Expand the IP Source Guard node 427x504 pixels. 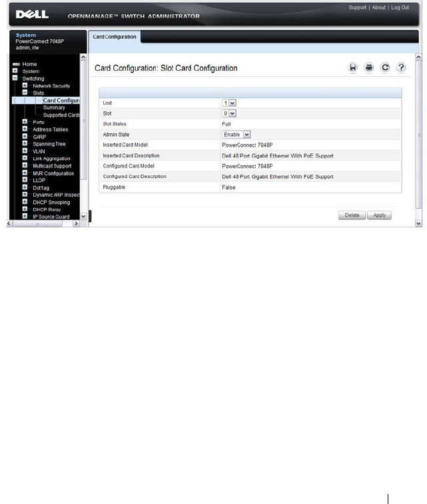(x=25, y=216)
